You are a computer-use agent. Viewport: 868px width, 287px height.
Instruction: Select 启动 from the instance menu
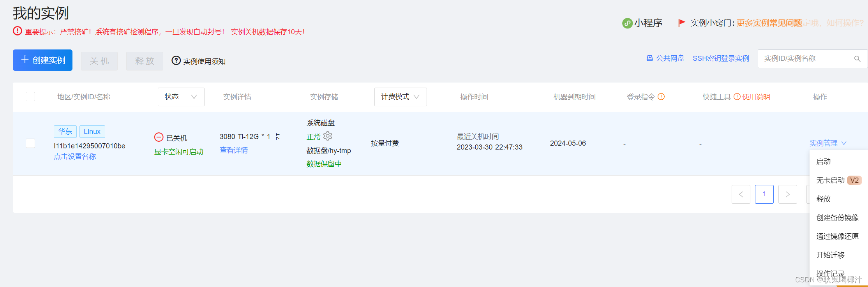click(x=824, y=162)
